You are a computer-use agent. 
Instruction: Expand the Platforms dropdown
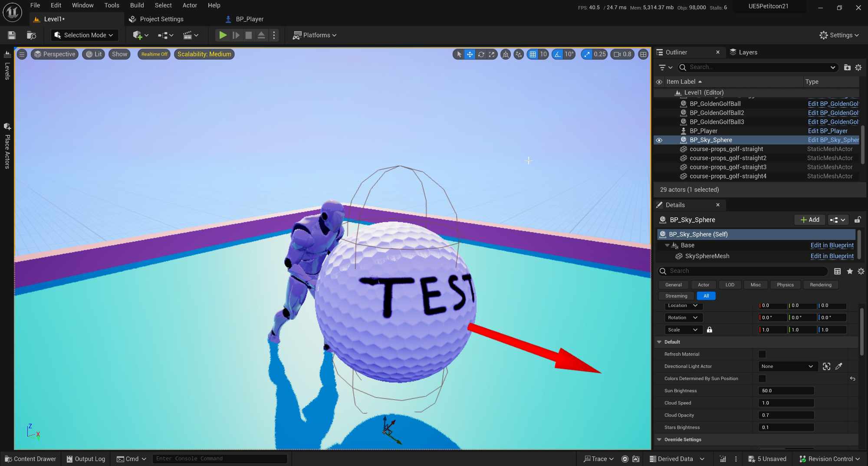click(314, 35)
